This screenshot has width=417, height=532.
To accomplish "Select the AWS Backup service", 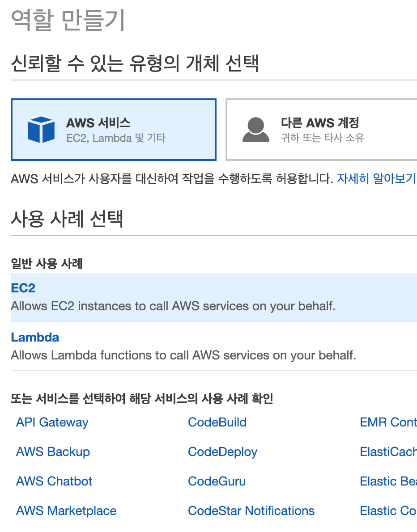I will pos(53,452).
